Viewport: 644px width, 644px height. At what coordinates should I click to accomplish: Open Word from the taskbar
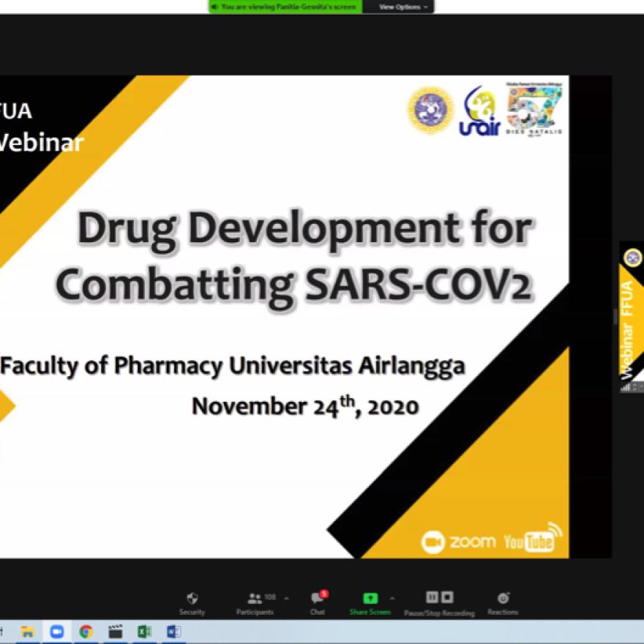point(173,632)
